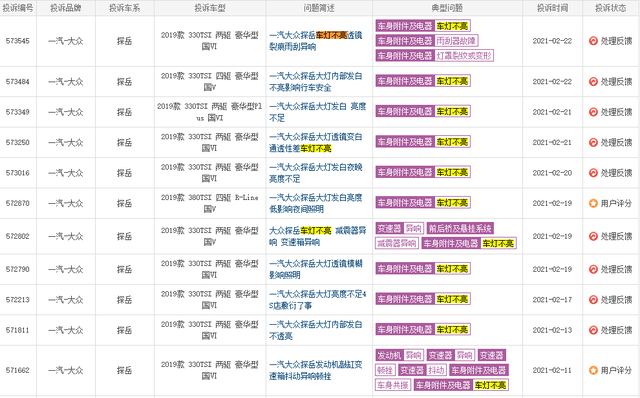Open complaint link 大众探岳车灯不亮 减震器异响

tap(318, 236)
